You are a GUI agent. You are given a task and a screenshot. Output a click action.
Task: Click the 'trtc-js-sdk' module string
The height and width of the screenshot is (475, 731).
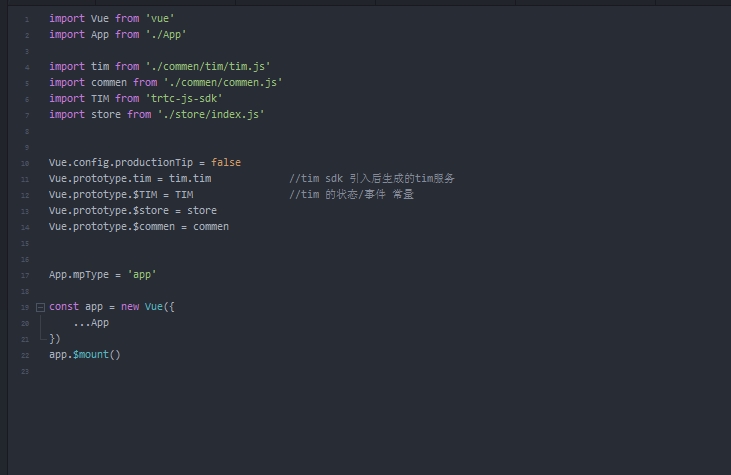[x=184, y=99]
